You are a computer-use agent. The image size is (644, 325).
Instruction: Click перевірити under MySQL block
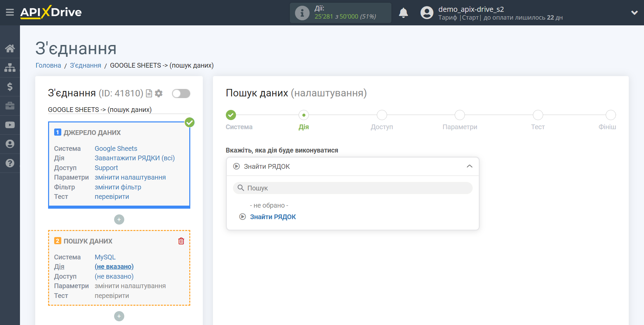point(112,296)
